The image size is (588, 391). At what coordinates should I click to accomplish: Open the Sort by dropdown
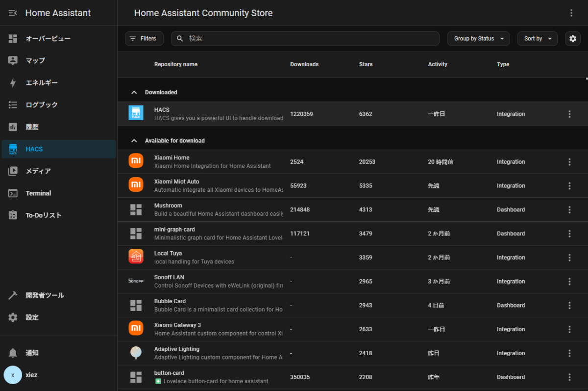[537, 38]
